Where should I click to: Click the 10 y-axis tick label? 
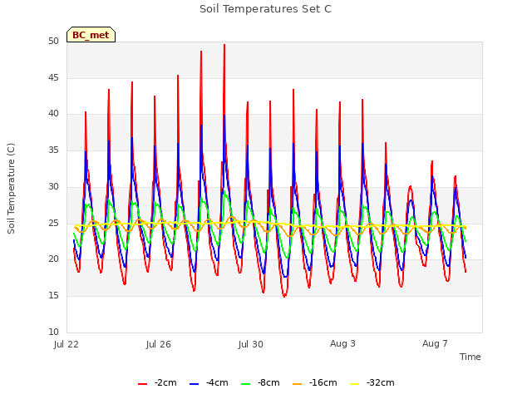pos(53,332)
